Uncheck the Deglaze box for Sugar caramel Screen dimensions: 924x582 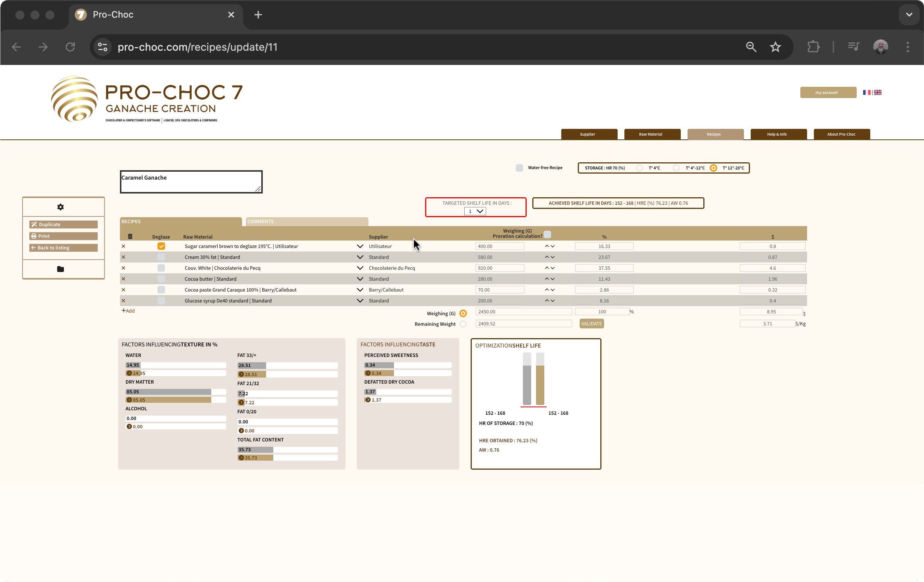(x=161, y=246)
